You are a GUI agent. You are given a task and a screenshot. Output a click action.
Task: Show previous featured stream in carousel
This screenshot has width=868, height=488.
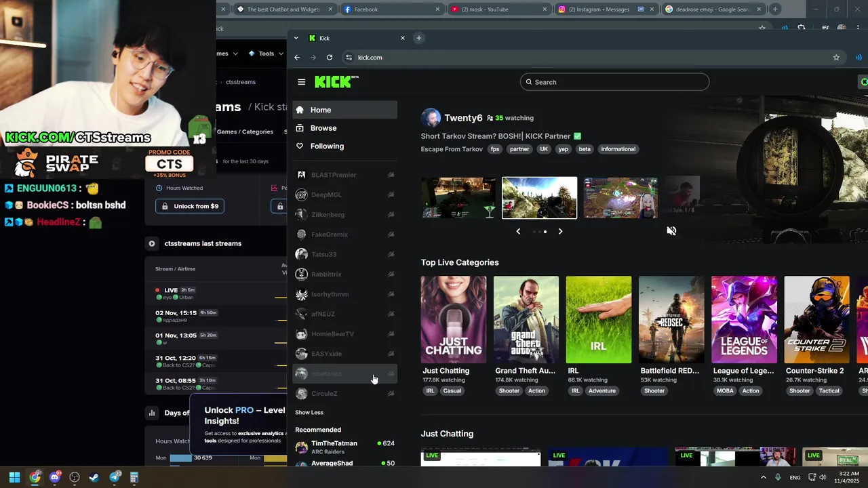[518, 231]
